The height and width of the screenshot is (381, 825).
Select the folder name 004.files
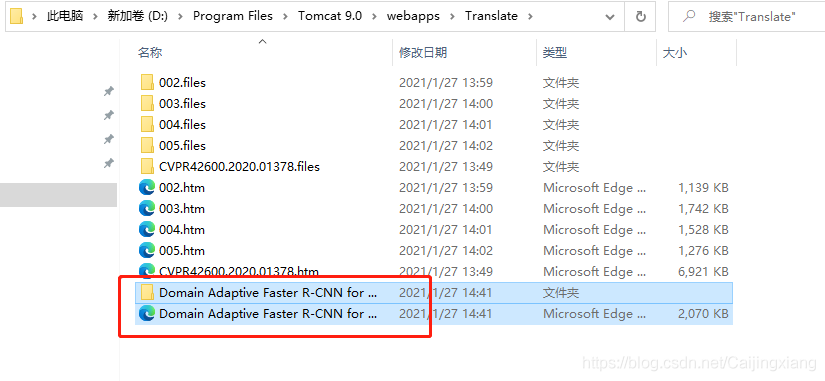coord(182,125)
